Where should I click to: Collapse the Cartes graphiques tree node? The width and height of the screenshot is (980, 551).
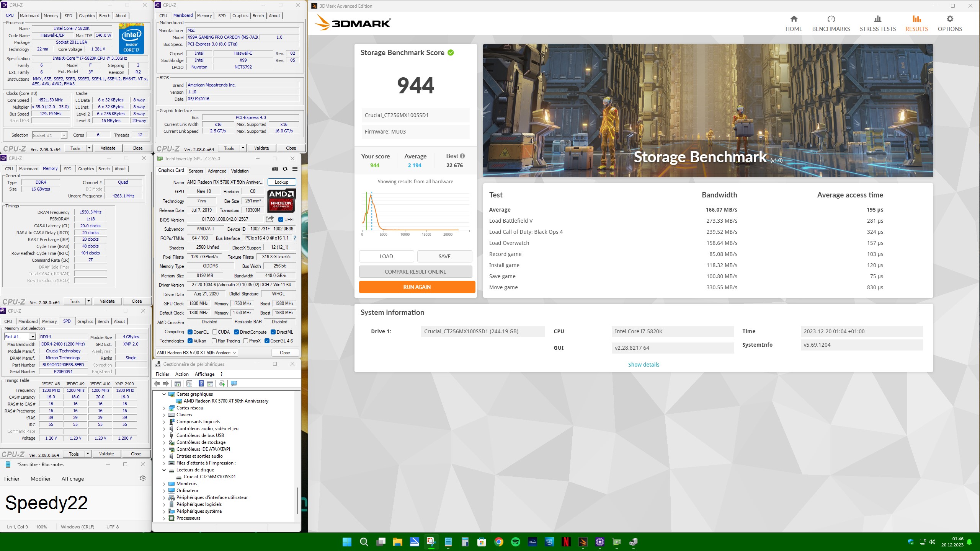click(x=164, y=394)
